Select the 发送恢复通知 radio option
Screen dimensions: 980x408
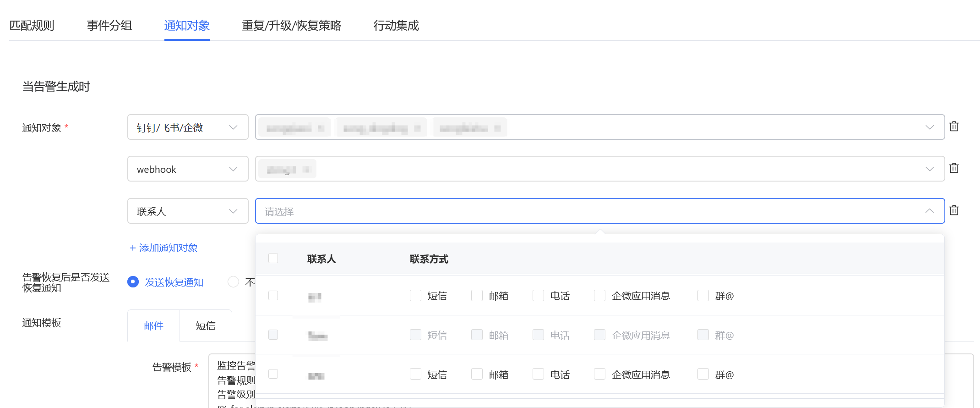click(133, 282)
